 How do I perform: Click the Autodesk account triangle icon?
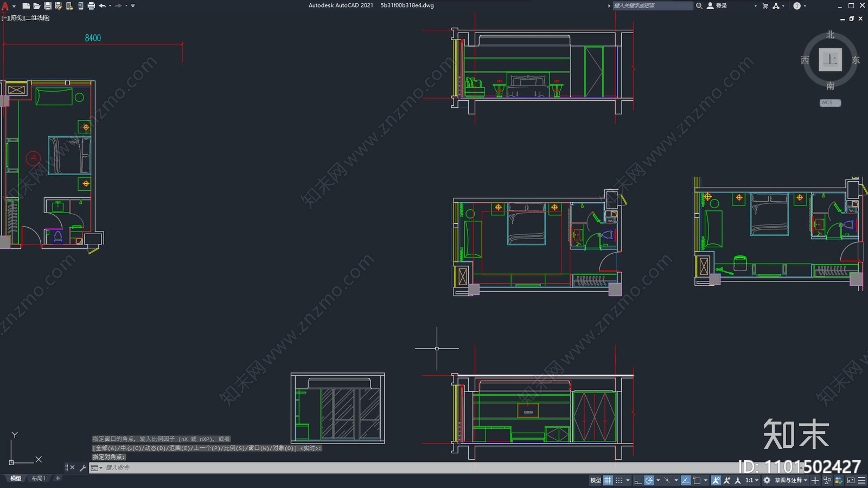[776, 6]
